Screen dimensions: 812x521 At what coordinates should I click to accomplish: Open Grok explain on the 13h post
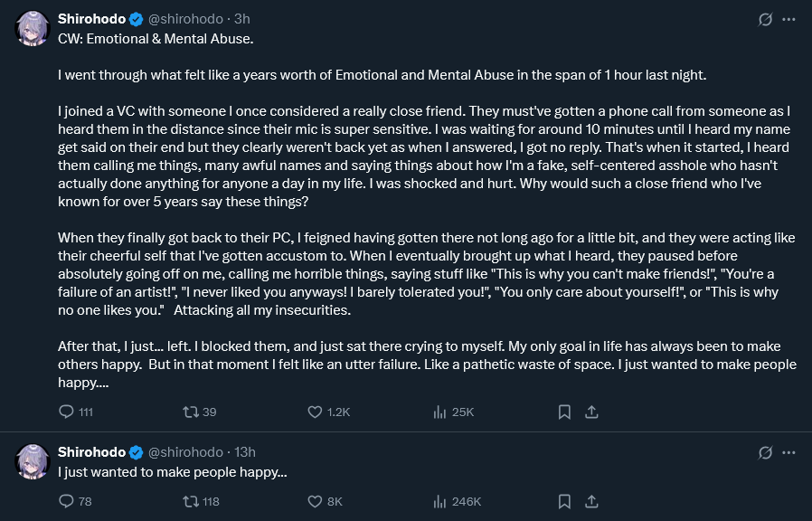click(x=765, y=452)
